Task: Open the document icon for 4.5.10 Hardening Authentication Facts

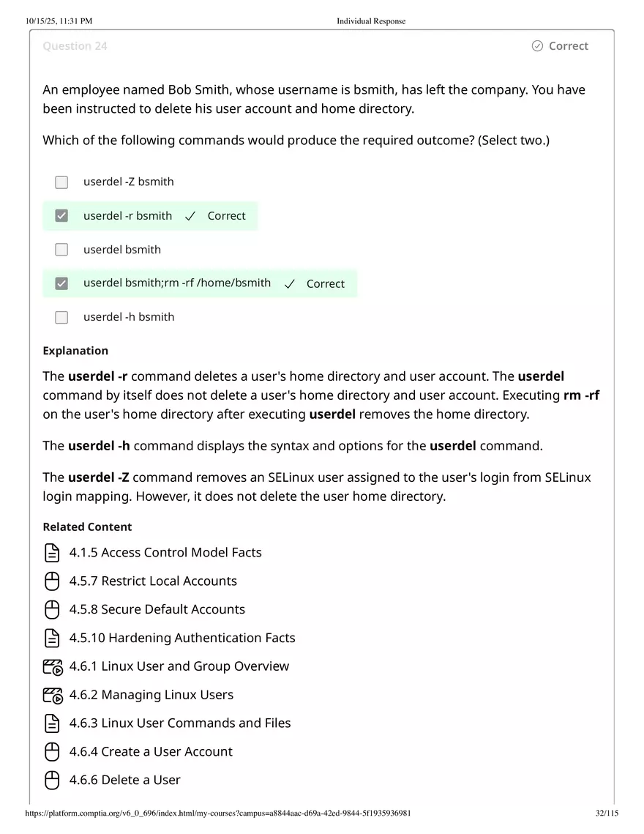Action: point(52,638)
